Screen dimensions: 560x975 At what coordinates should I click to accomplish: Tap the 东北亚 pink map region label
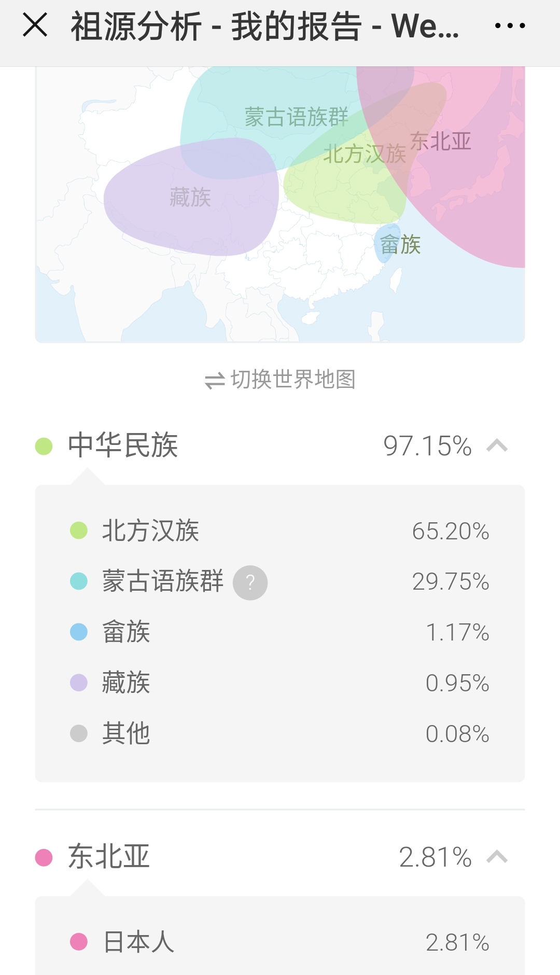point(441,141)
